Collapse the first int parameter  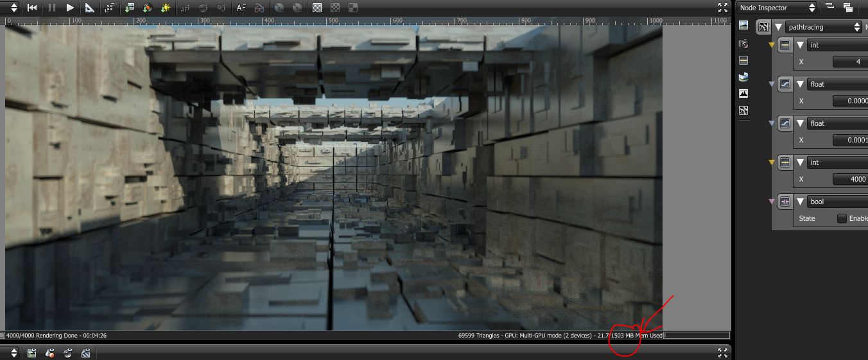pos(801,45)
